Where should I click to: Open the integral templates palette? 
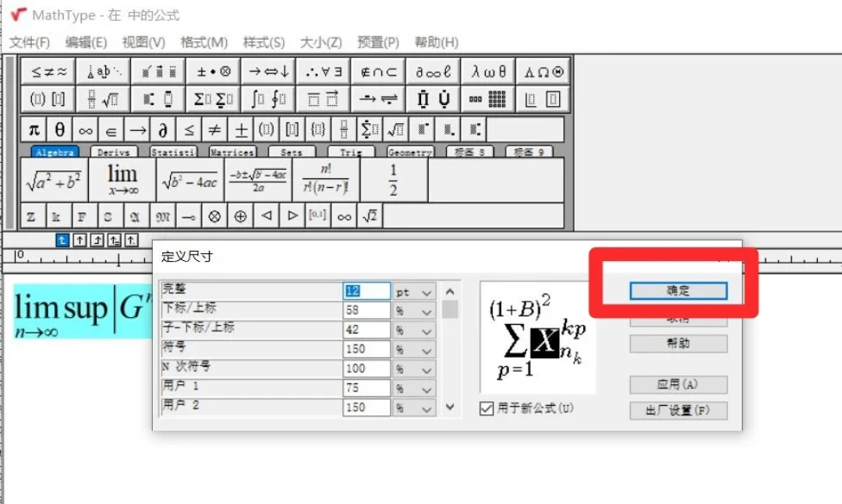(268, 99)
